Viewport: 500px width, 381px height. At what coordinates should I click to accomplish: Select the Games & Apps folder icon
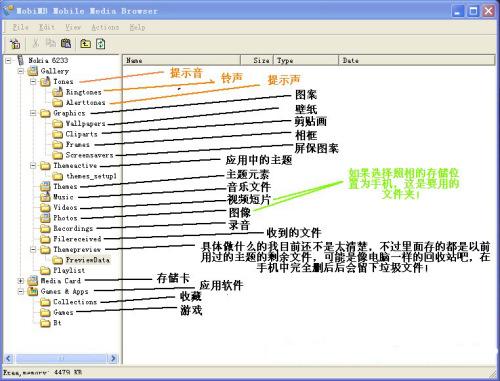click(x=33, y=291)
